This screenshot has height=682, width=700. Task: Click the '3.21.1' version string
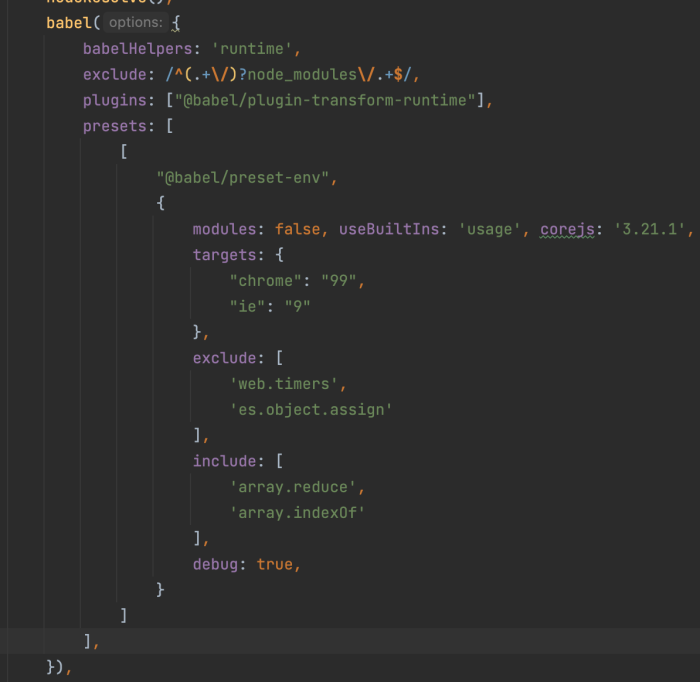[x=650, y=229]
